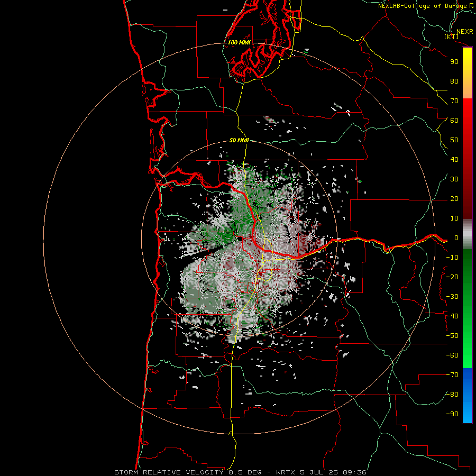Image resolution: width=476 pixels, height=476 pixels.
Task: Click the "0.5 DEG" elevation text
Action: 244,472
